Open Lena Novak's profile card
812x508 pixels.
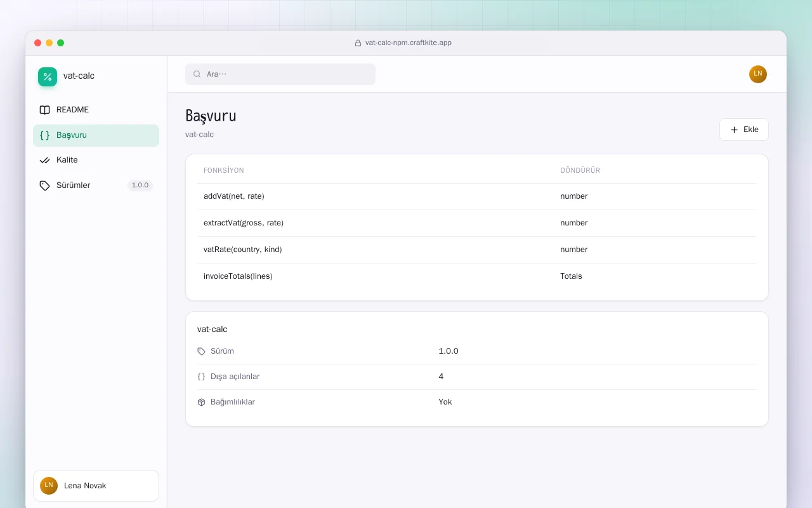point(96,486)
